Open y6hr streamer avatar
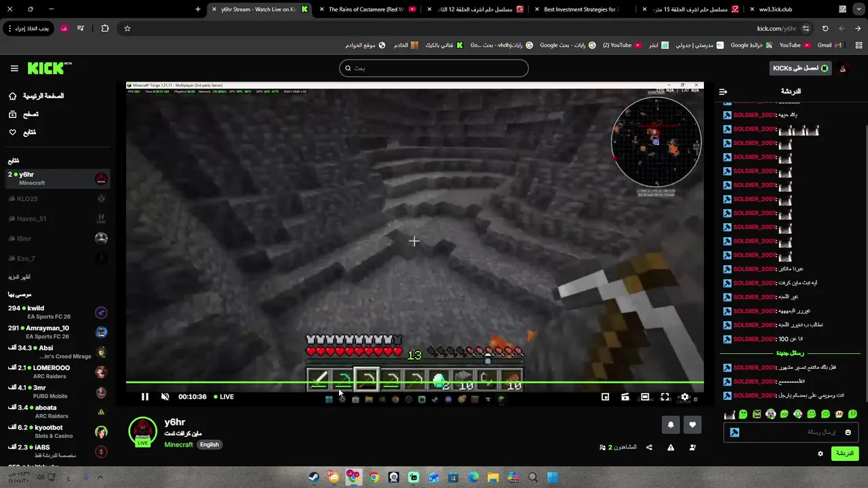The image size is (868, 488). [x=143, y=432]
